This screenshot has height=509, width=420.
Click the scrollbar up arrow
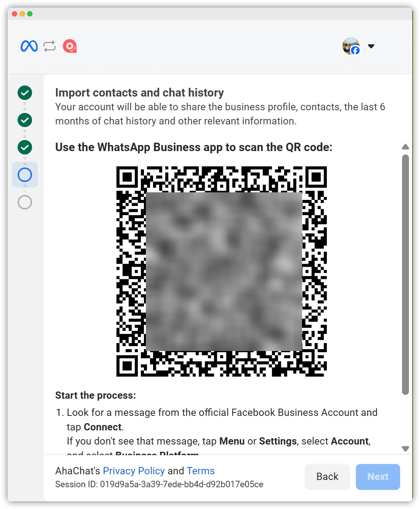tap(405, 147)
